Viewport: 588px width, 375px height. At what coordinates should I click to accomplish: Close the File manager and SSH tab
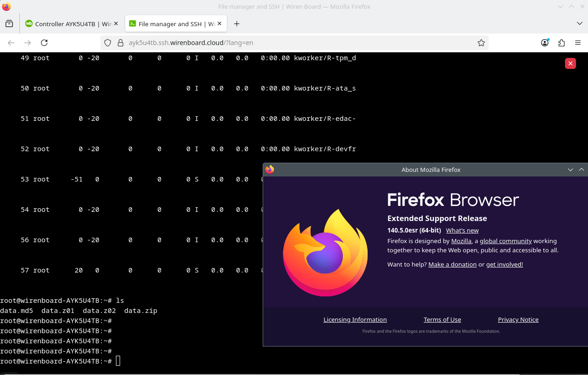[x=219, y=24]
